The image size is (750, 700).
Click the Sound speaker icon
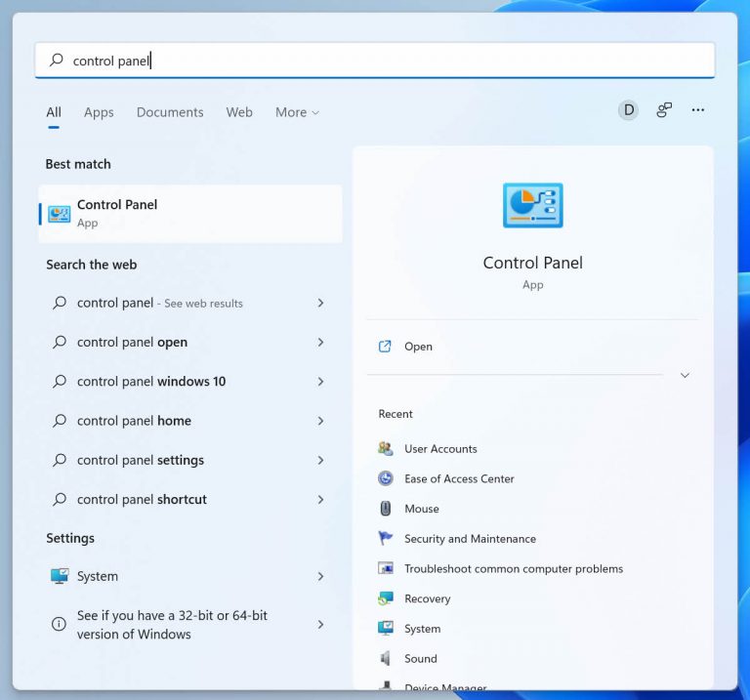(385, 658)
